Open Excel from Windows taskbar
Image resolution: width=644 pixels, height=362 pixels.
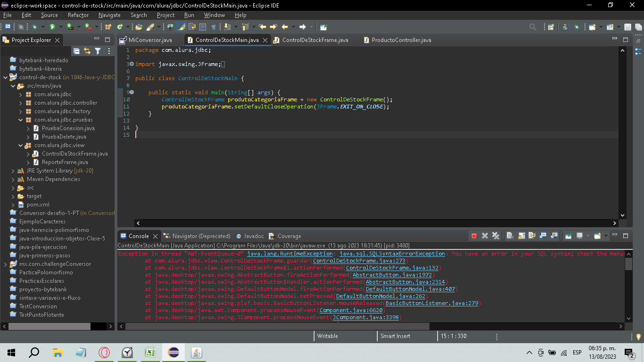point(150,352)
